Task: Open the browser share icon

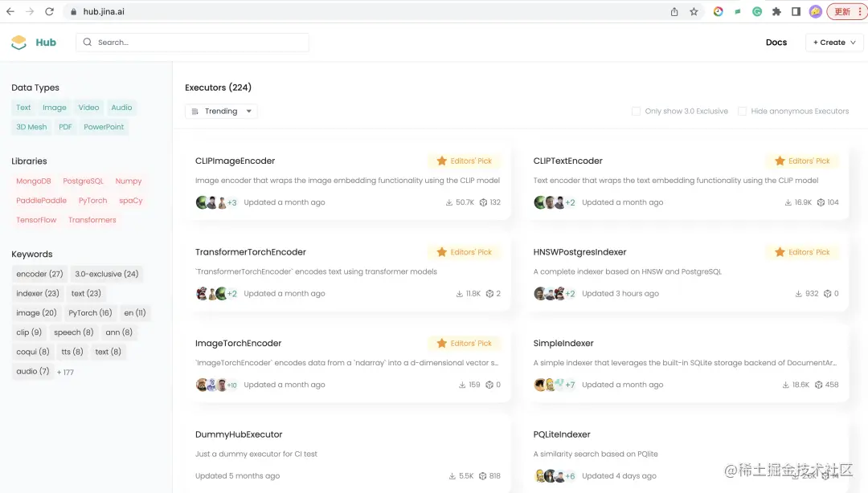Action: (x=674, y=11)
